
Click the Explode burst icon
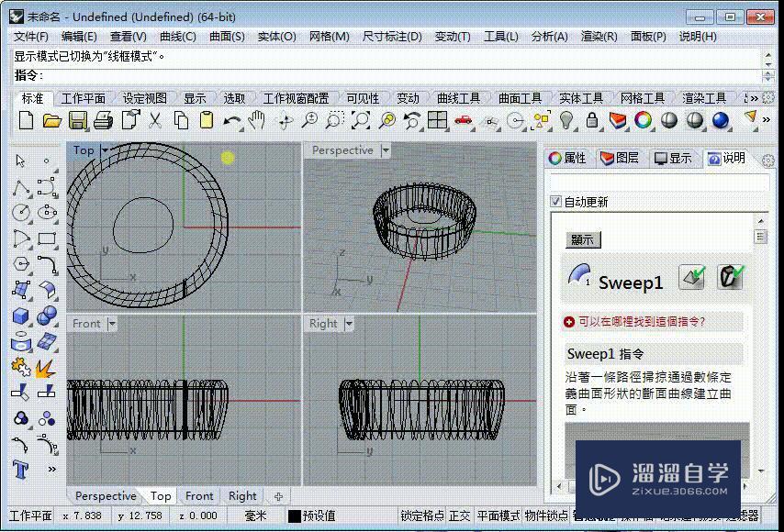[x=46, y=368]
